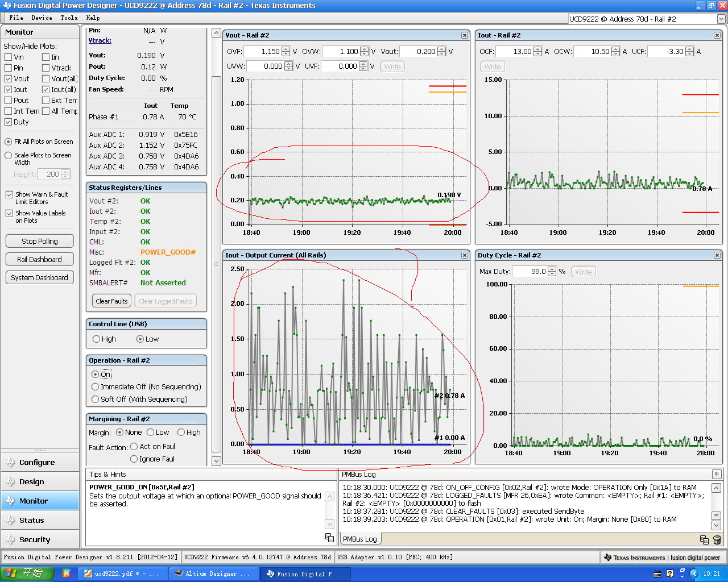Close the Iout Output Current All Rails plot
The height and width of the screenshot is (582, 728).
[465, 255]
